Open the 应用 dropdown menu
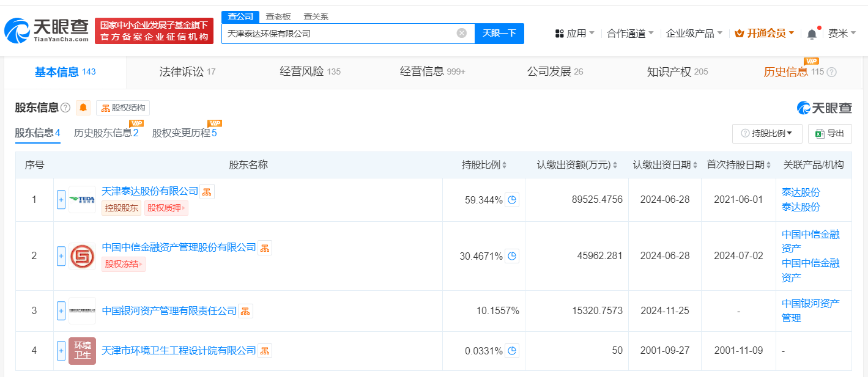The width and height of the screenshot is (868, 377). coord(575,34)
